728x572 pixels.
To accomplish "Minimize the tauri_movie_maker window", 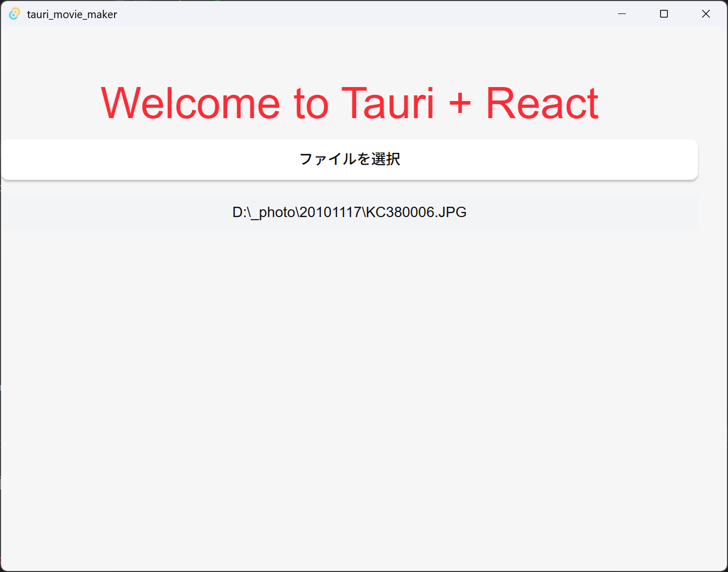I will [622, 14].
